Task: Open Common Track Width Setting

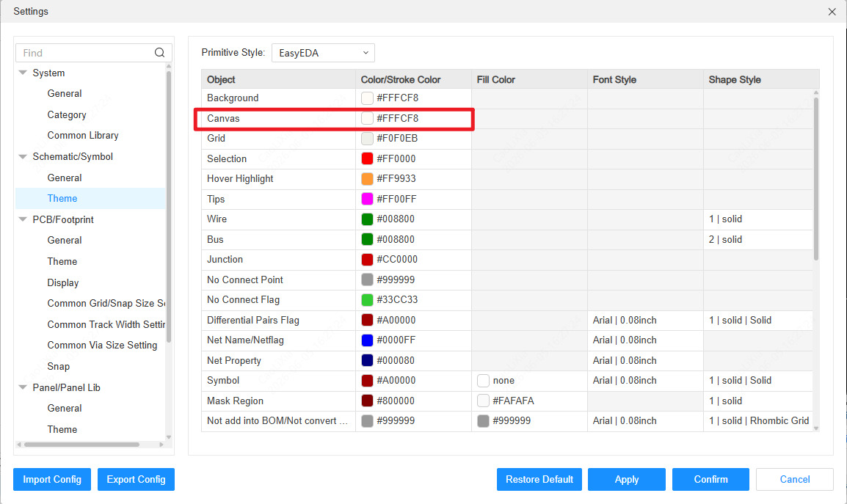Action: coord(106,324)
